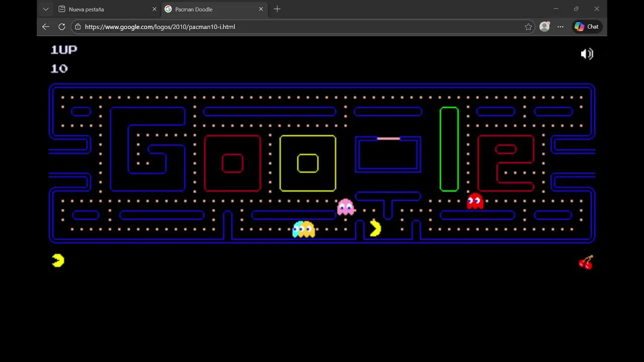Click the small yellow inner o square

point(308,163)
